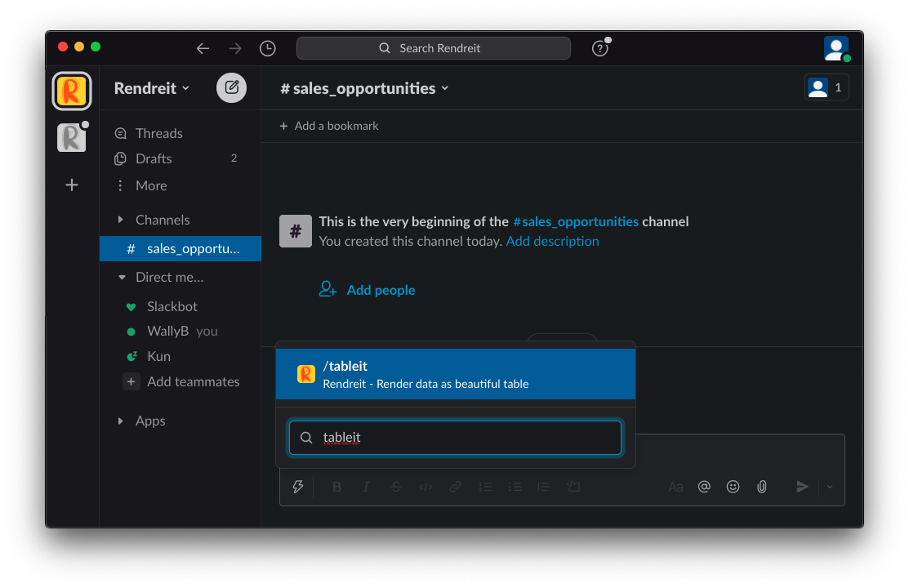Send the message with the arrow
The height and width of the screenshot is (588, 909).
coord(802,487)
